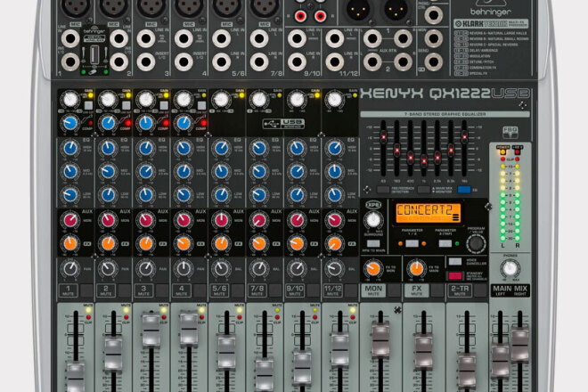Adjust the channel 1 EQ High knob
Image resolution: width=588 pixels, height=392 pixels.
pyautogui.click(x=70, y=149)
